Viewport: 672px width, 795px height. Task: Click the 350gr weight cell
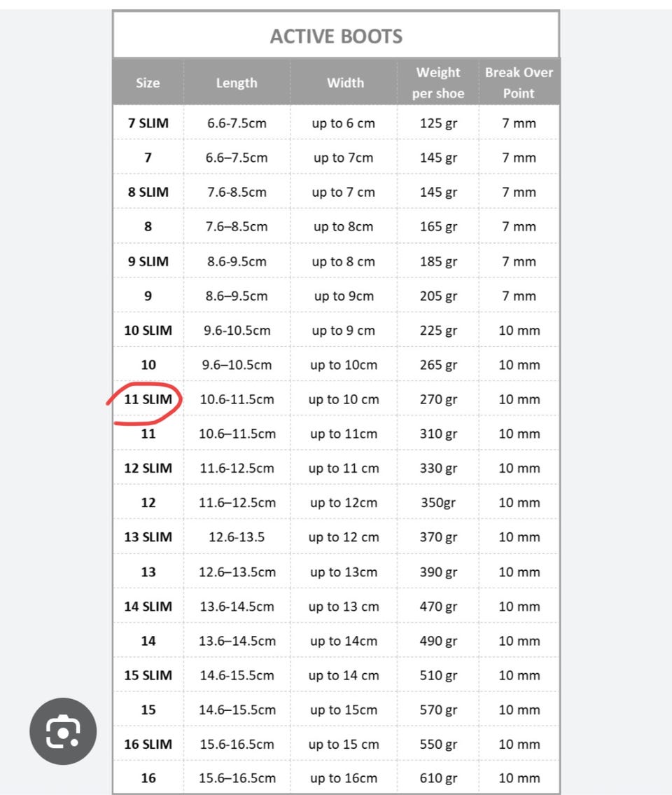pyautogui.click(x=438, y=503)
